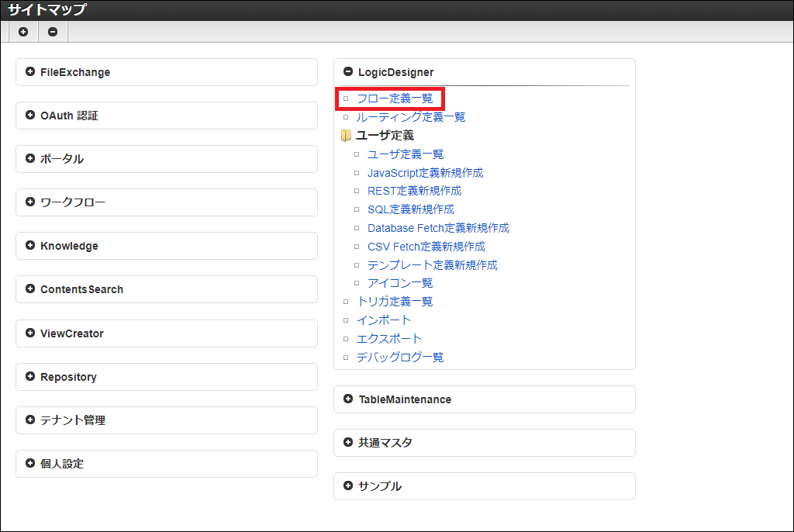794x532 pixels.
Task: Open the フロー定義一覧 link
Action: 395,98
